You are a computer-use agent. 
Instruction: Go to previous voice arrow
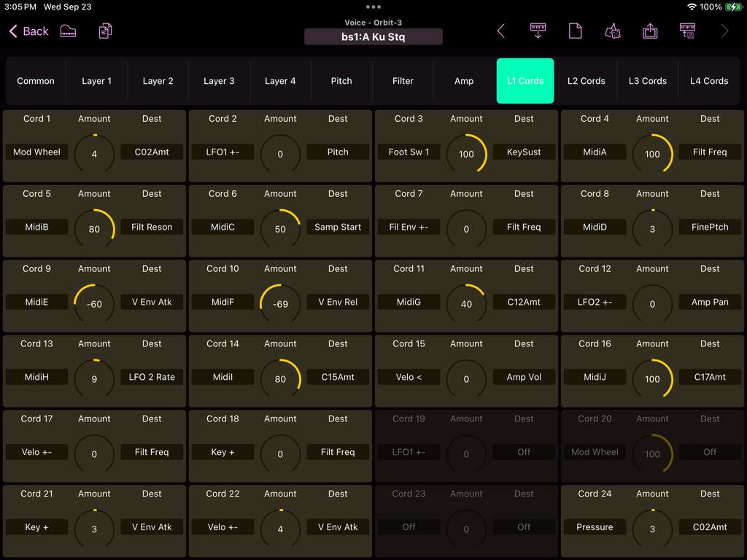click(500, 31)
